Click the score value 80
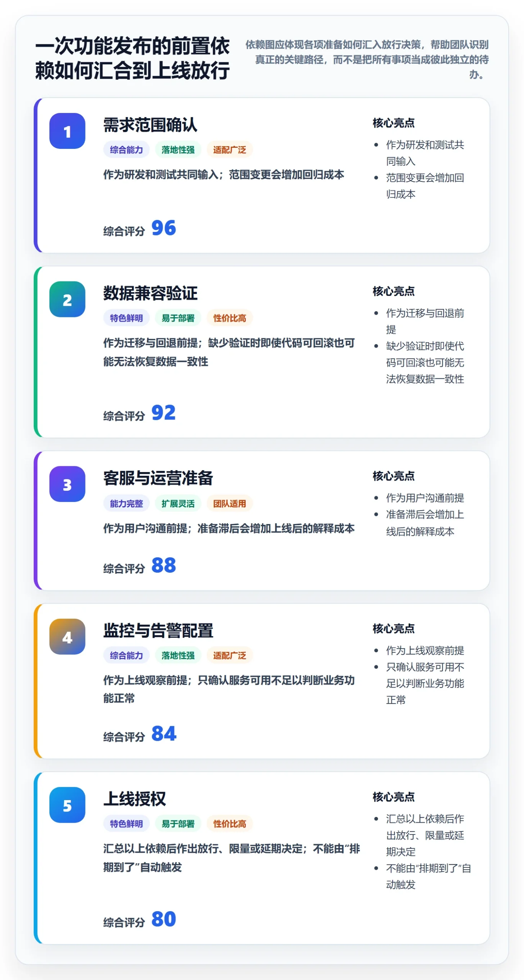The image size is (524, 980). pyautogui.click(x=164, y=919)
